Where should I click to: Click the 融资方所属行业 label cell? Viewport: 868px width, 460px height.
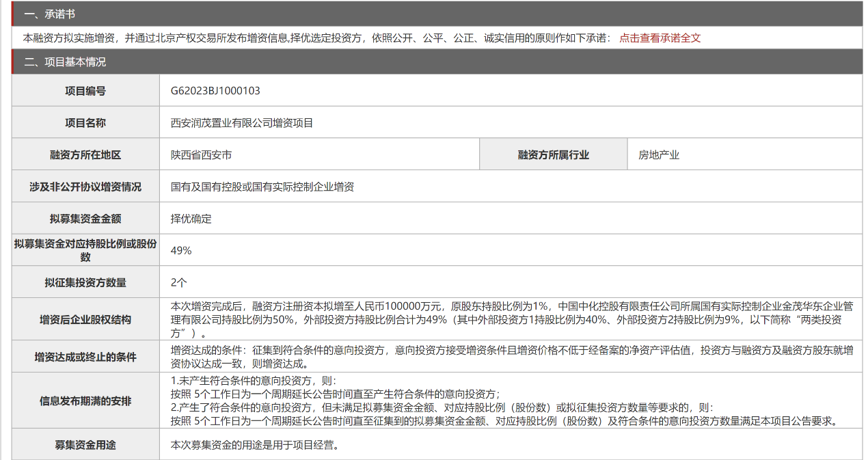[x=553, y=155]
